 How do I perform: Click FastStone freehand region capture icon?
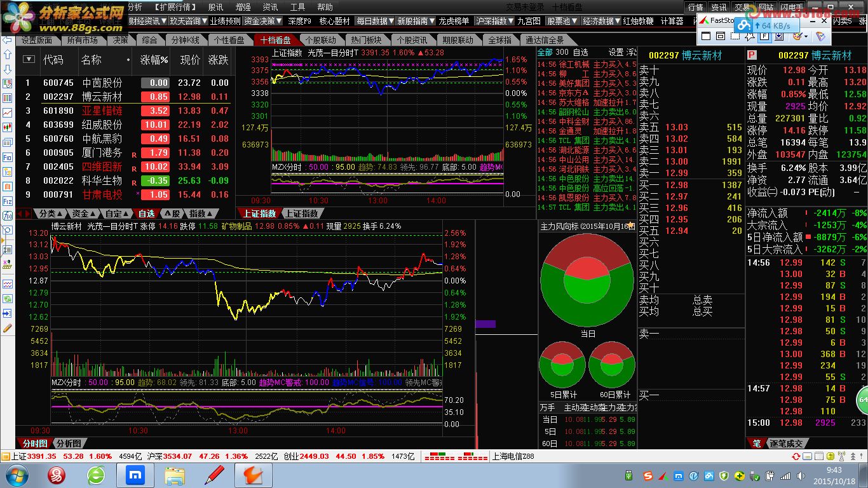pos(750,36)
